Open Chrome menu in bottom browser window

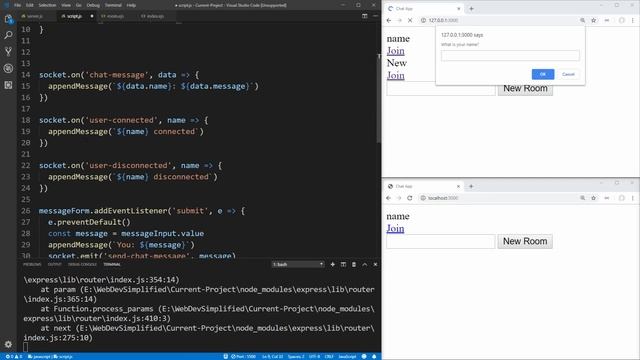coord(633,198)
